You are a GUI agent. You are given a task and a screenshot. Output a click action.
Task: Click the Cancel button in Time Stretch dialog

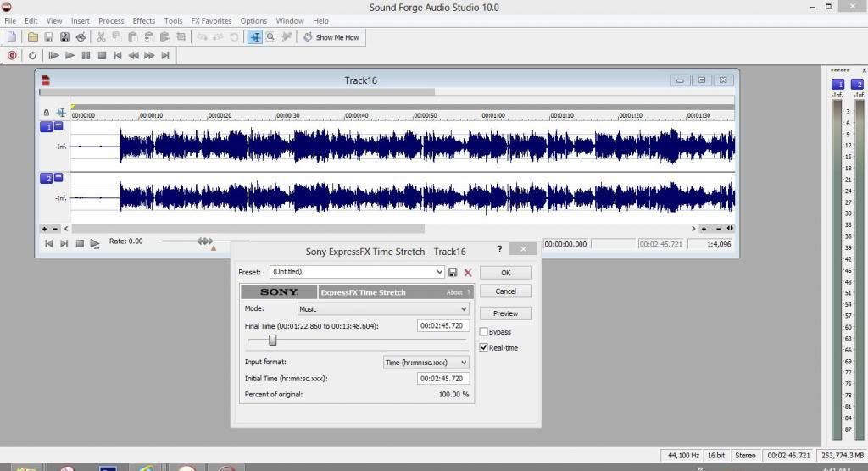coord(505,291)
